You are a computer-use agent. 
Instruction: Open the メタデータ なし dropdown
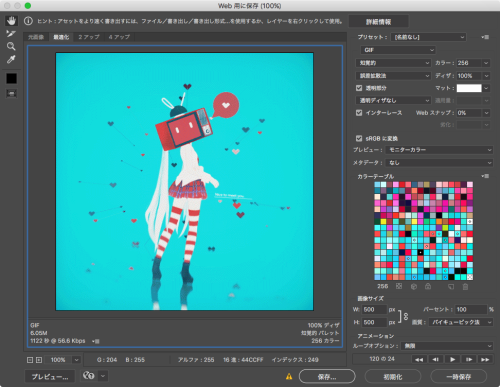[439, 163]
